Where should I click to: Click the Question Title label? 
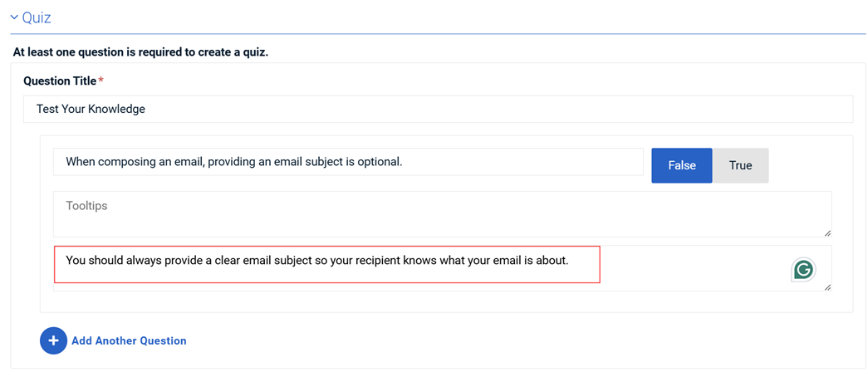60,81
